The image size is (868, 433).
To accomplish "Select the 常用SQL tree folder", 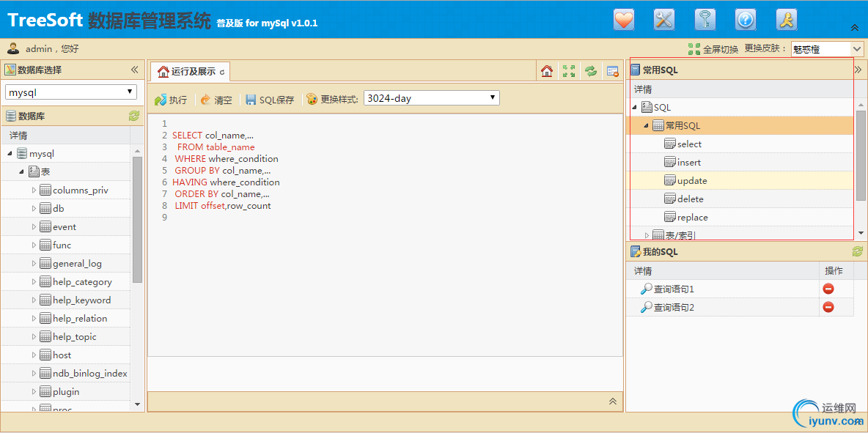I will tap(683, 125).
